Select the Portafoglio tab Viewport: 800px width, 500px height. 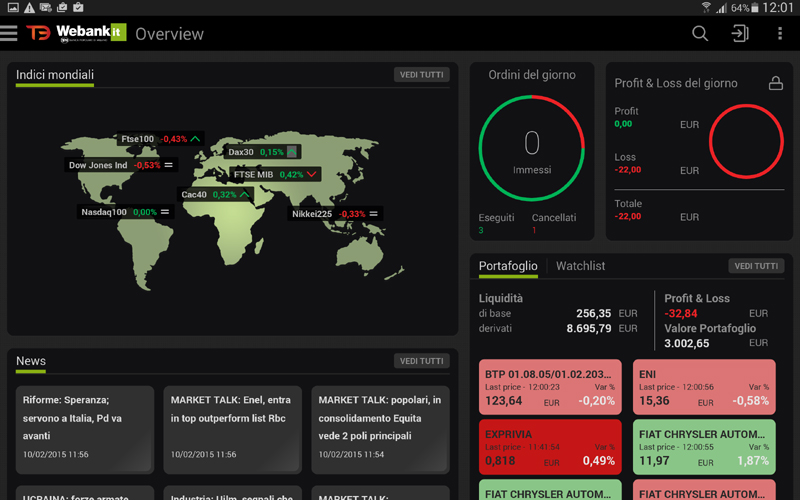[507, 266]
